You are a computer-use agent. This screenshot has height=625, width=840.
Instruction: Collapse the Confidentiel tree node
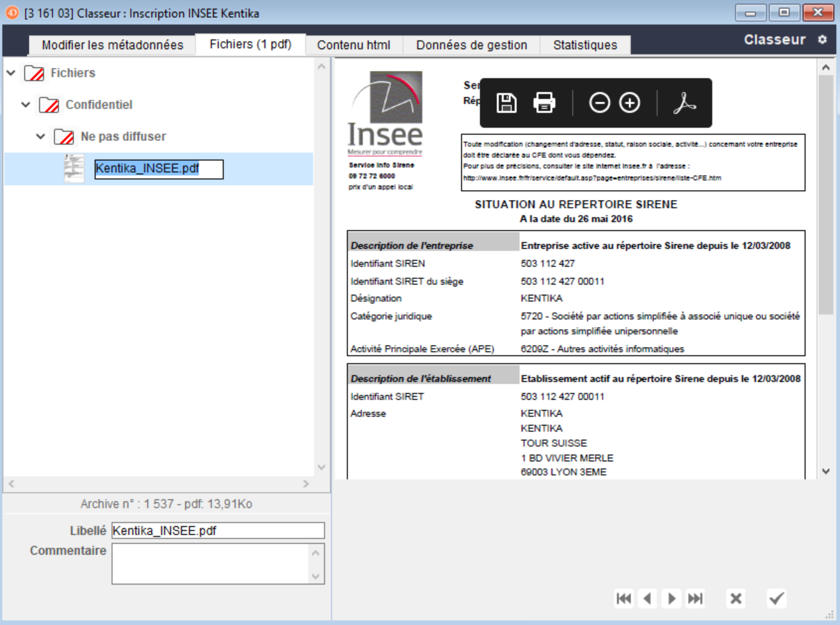pyautogui.click(x=26, y=105)
